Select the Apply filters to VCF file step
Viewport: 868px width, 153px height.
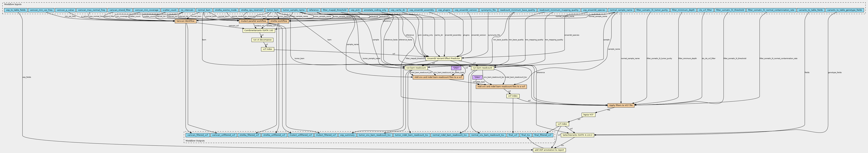[621, 105]
